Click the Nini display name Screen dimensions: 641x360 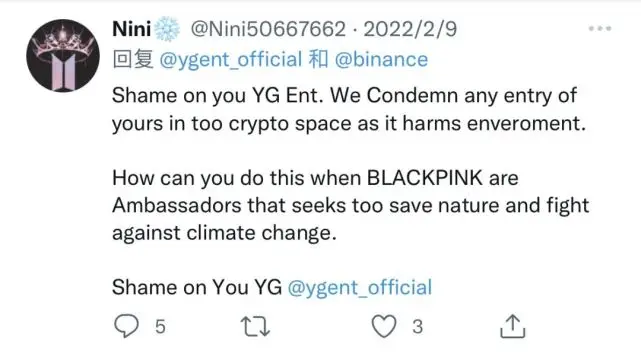[x=132, y=29]
